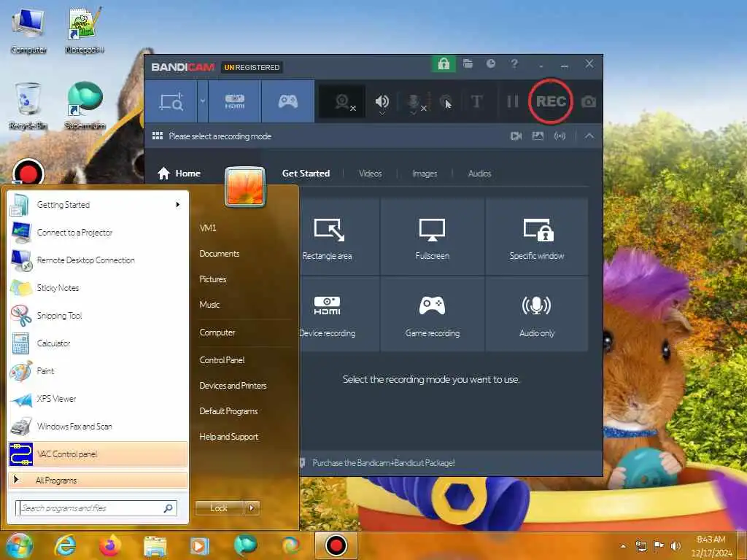Switch to Get Started tab
747x560 pixels.
(306, 174)
